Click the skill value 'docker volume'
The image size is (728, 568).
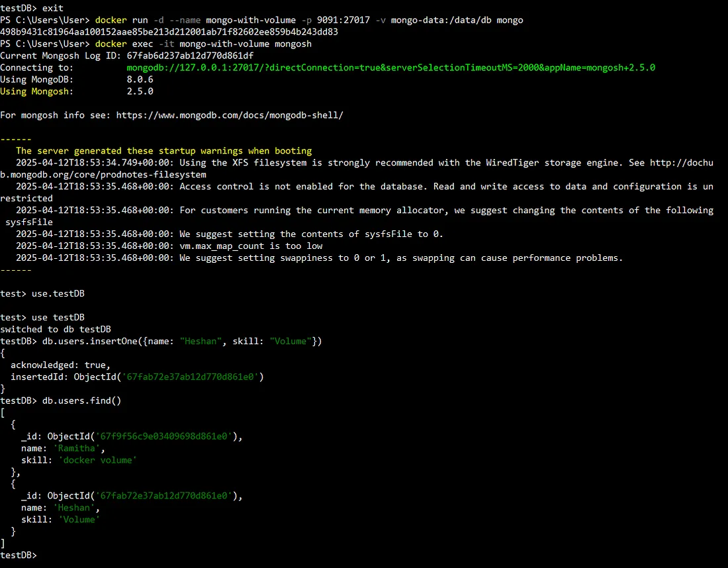tap(97, 460)
